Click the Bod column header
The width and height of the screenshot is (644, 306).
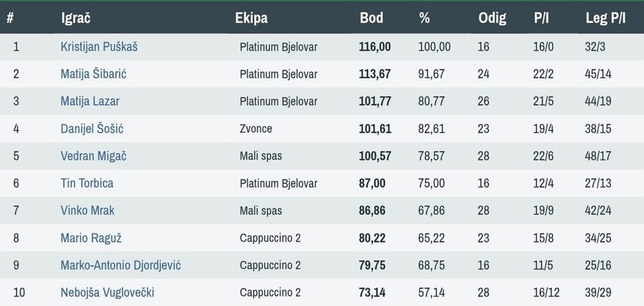[x=371, y=18]
